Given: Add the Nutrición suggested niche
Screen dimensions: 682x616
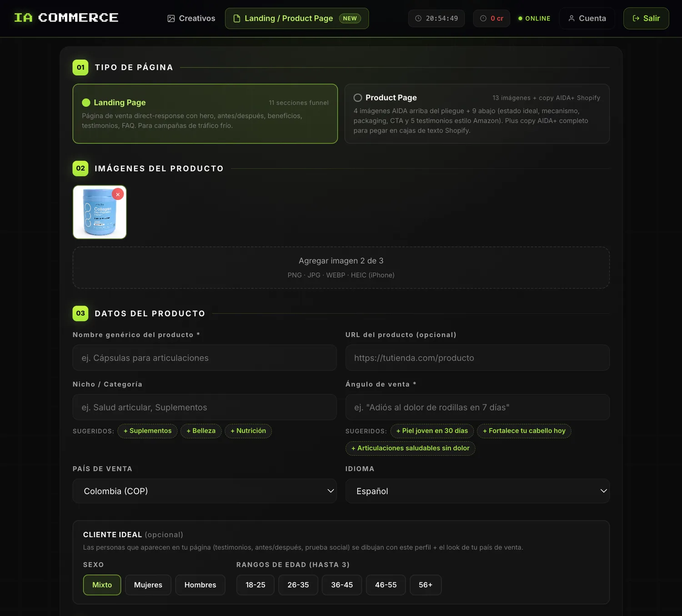Looking at the screenshot, I should click(248, 431).
